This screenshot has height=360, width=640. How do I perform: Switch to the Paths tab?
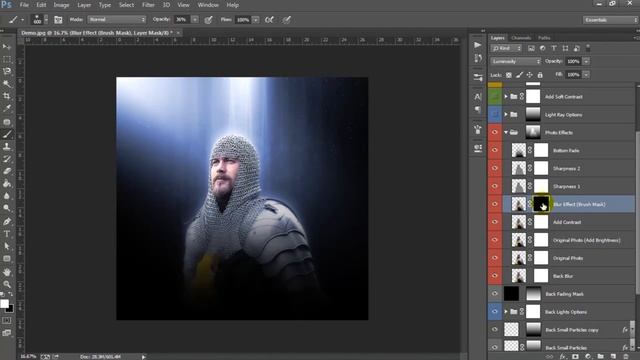[544, 38]
